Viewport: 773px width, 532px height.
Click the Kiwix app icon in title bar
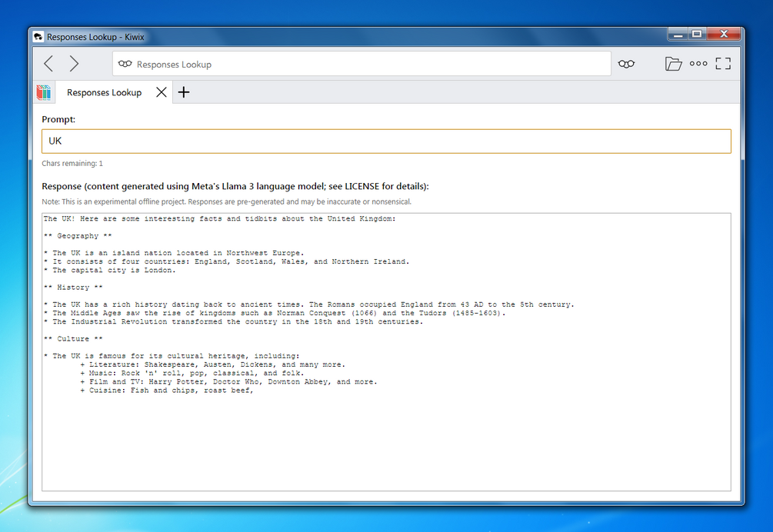point(38,37)
